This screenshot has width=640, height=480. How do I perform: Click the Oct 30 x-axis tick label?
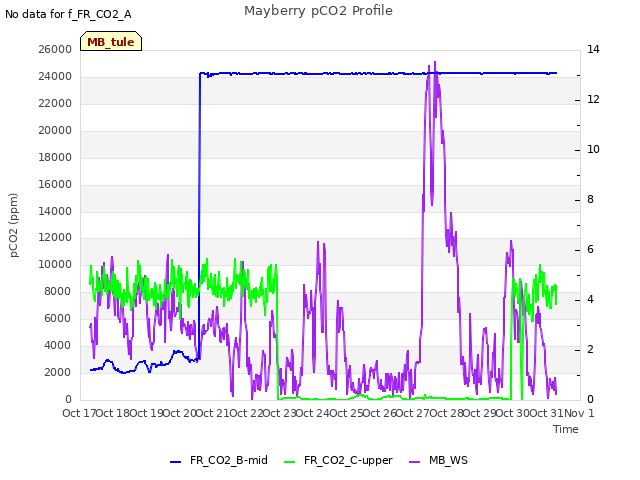[513, 413]
